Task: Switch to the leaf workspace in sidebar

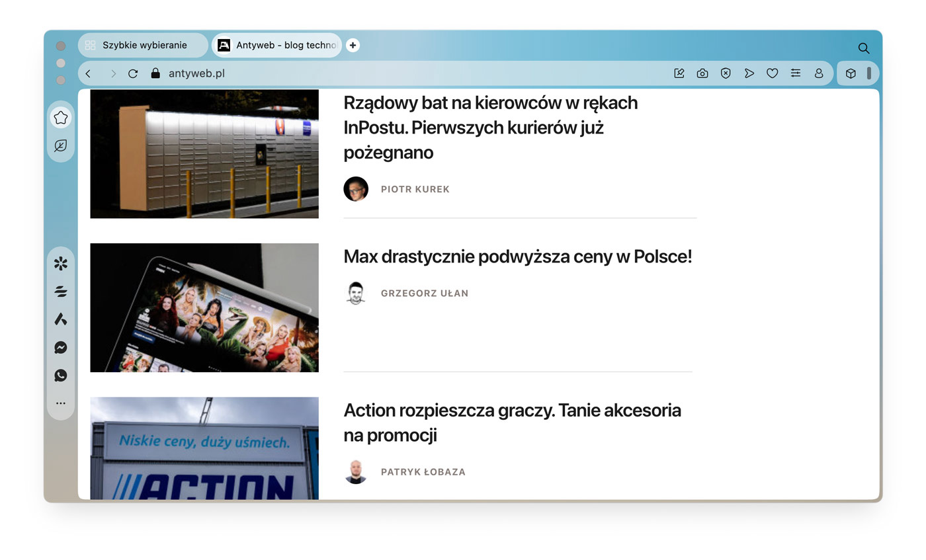Action: (x=61, y=145)
